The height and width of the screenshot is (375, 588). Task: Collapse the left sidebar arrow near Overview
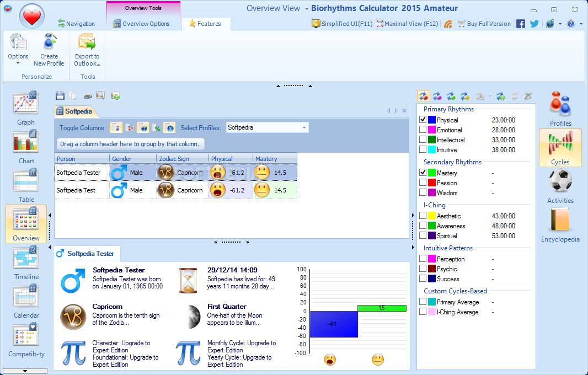(50, 216)
